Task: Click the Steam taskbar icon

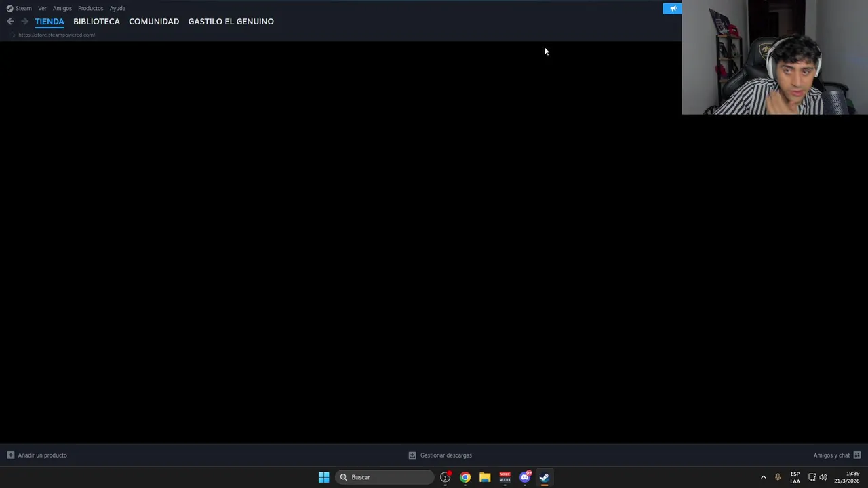Action: pos(545,477)
